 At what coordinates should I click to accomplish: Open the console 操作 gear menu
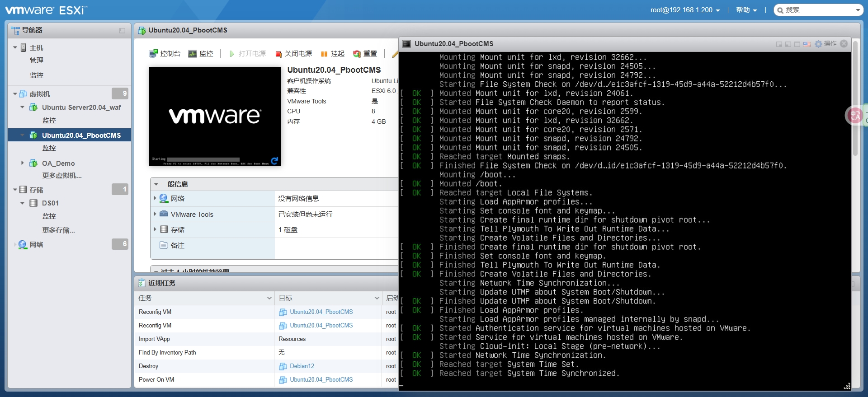click(826, 44)
